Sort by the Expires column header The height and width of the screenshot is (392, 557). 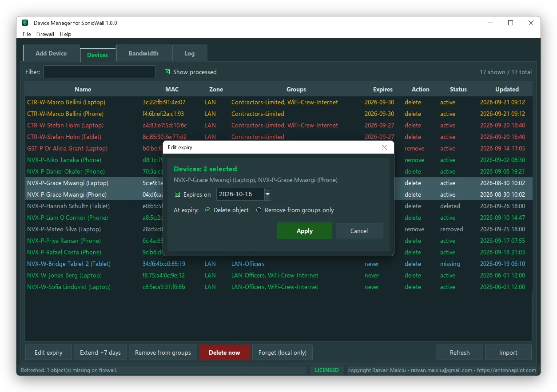(383, 89)
